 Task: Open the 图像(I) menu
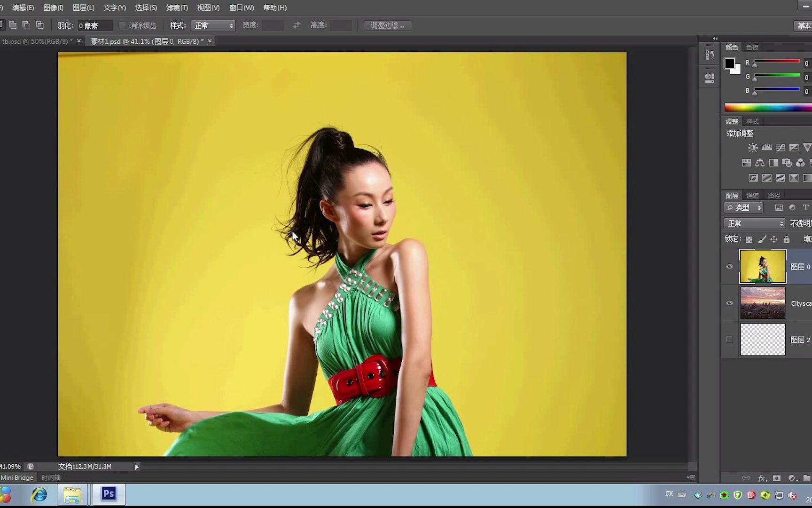[x=53, y=8]
